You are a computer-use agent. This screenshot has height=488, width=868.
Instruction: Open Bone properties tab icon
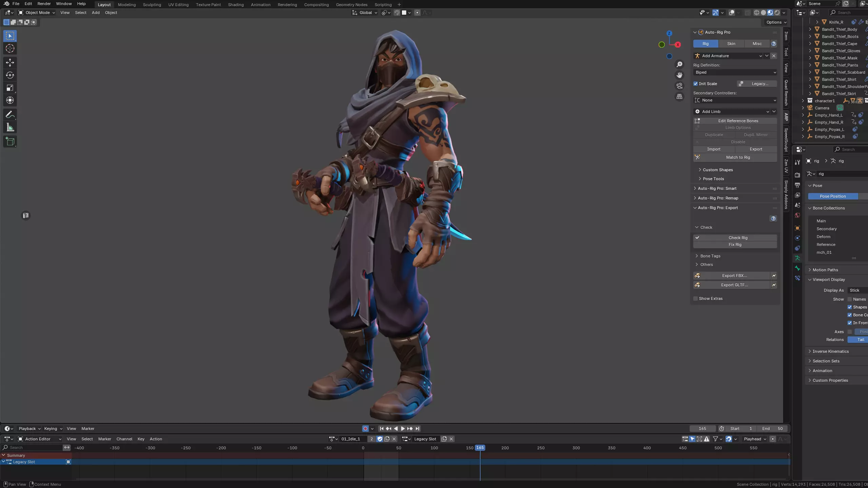point(797,268)
